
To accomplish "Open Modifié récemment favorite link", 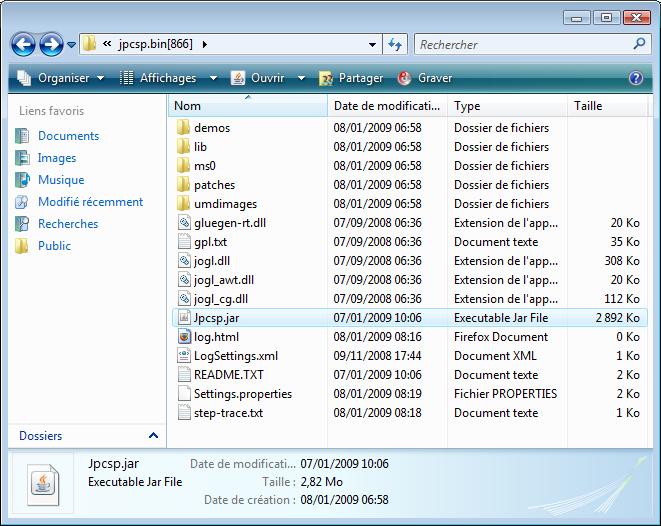I will pos(91,201).
